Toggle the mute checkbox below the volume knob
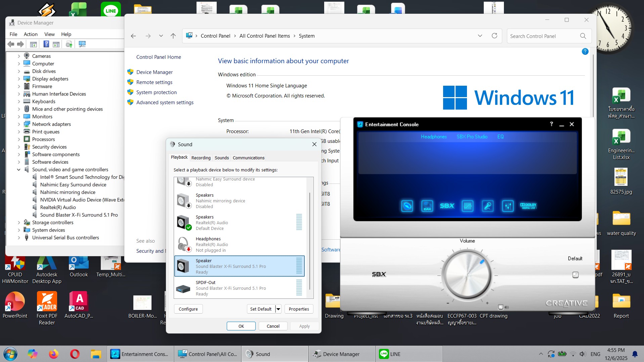This screenshot has height=362, width=644. click(501, 307)
